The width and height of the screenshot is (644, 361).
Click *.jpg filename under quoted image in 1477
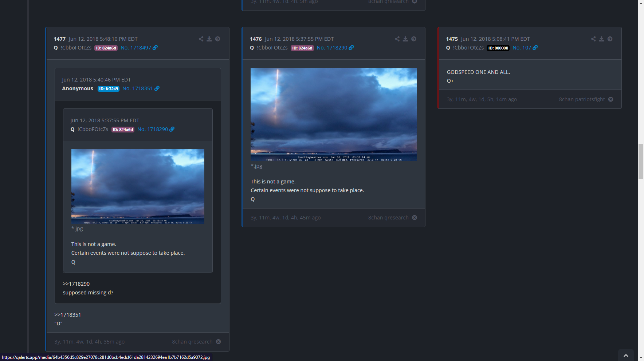(x=77, y=229)
